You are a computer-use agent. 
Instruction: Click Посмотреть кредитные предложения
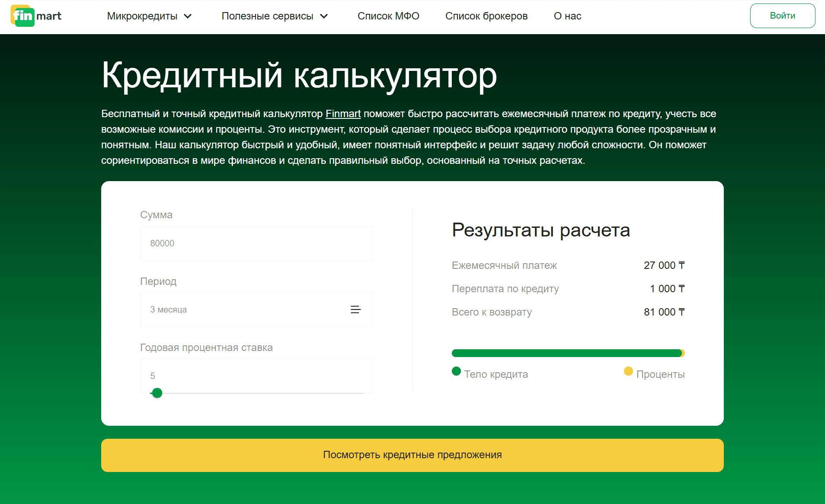412,455
